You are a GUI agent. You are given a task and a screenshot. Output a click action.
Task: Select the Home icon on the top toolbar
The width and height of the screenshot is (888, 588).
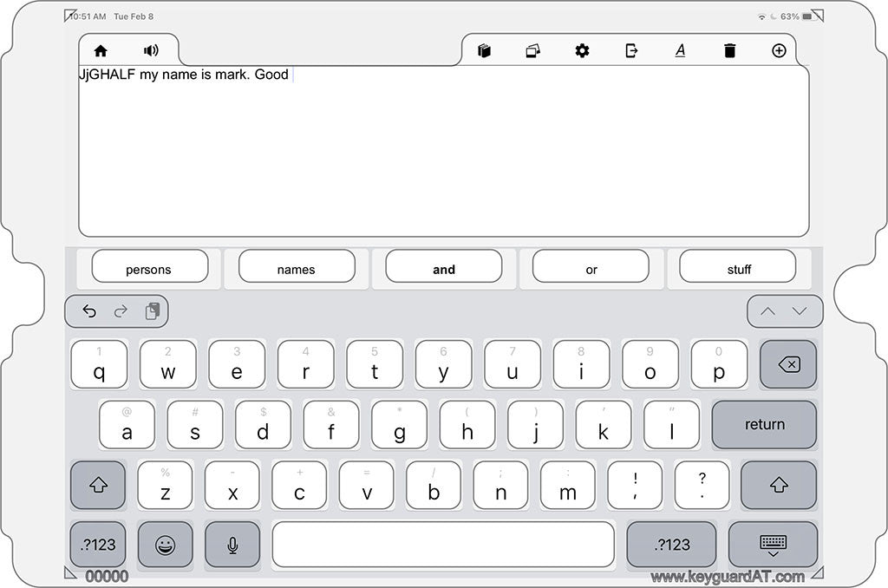tap(101, 51)
